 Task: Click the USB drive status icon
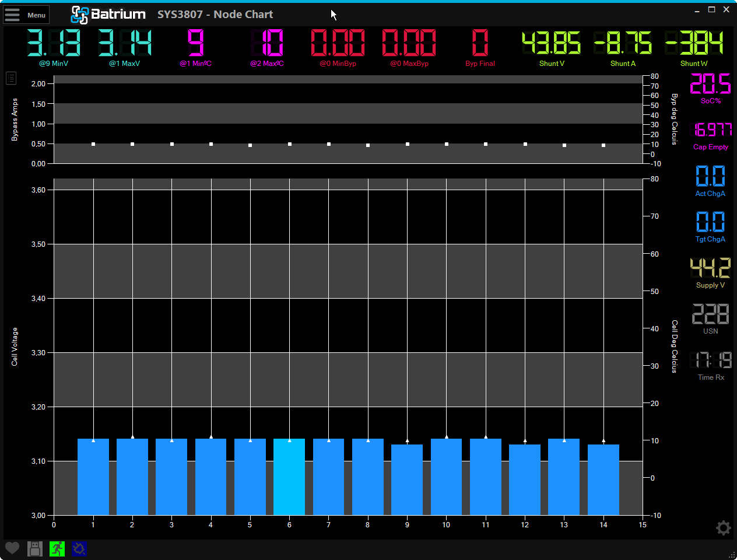click(x=35, y=548)
